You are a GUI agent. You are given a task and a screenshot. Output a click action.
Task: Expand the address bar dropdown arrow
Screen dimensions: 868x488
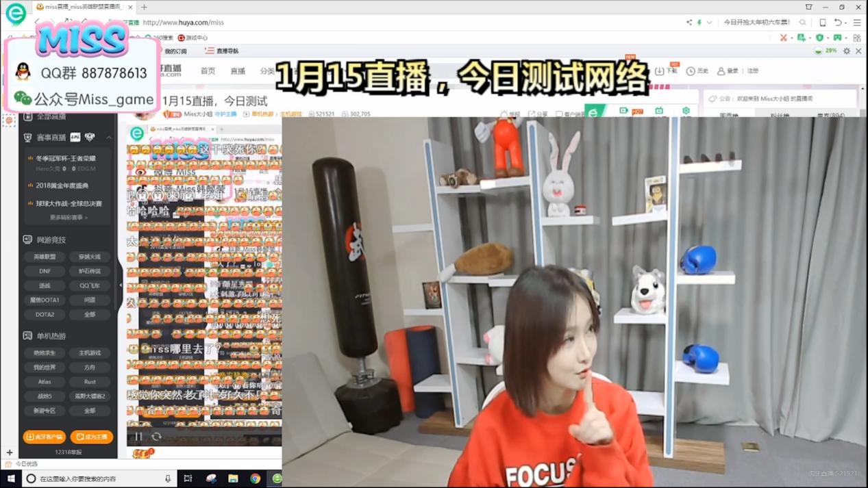point(709,23)
